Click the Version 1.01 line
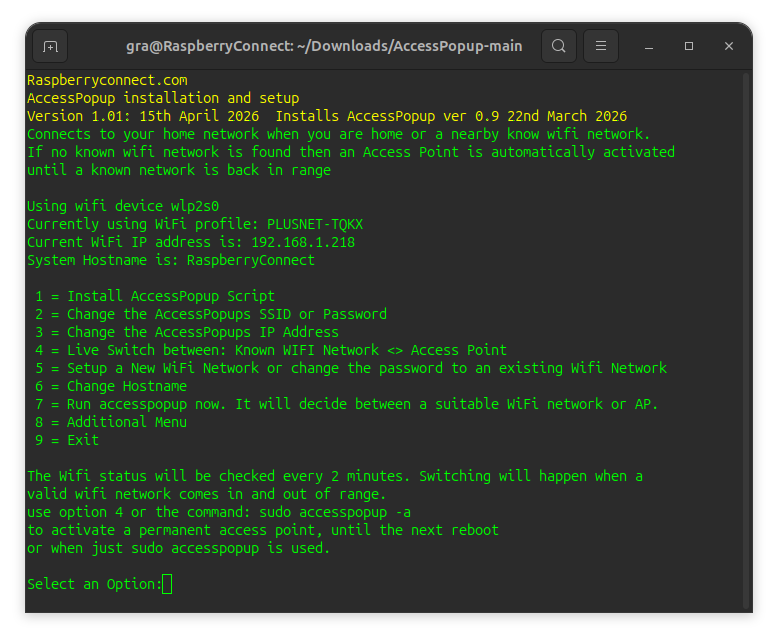 [327, 116]
